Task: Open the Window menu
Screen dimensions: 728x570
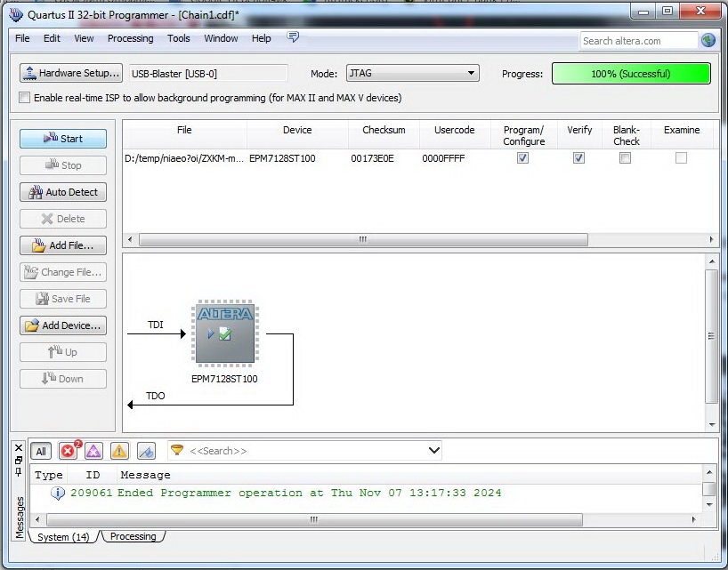Action: click(x=221, y=38)
